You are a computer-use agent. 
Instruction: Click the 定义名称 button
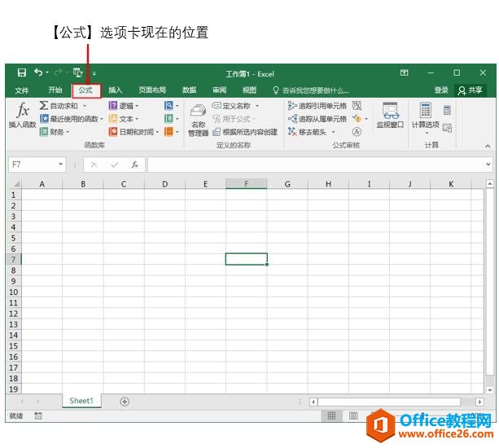click(x=231, y=106)
